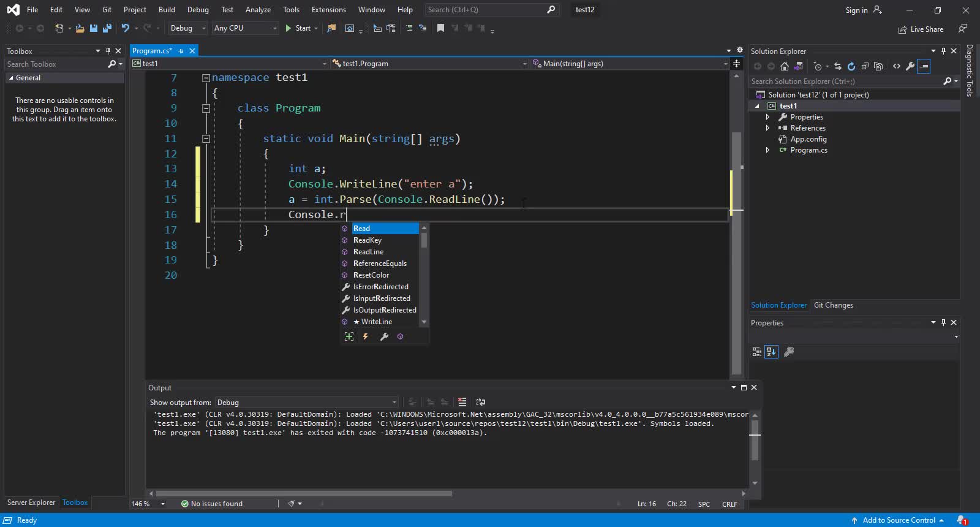Image resolution: width=980 pixels, height=527 pixels.
Task: Open the Debug configuration dropdown
Action: coord(187,28)
